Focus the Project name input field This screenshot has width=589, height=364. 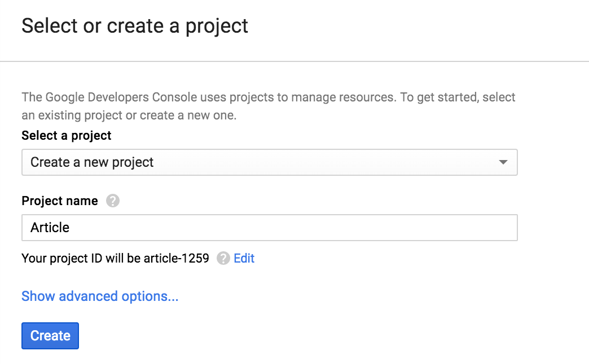coord(269,228)
